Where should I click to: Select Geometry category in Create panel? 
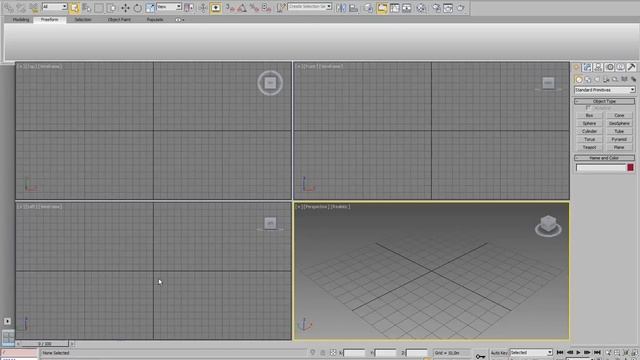579,80
